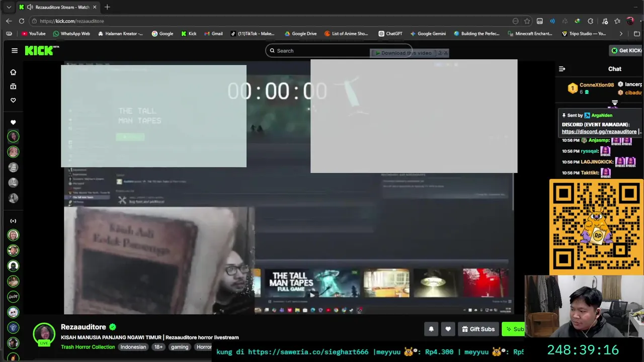Bookmark this page with star icon
The height and width of the screenshot is (362, 644).
tap(527, 21)
